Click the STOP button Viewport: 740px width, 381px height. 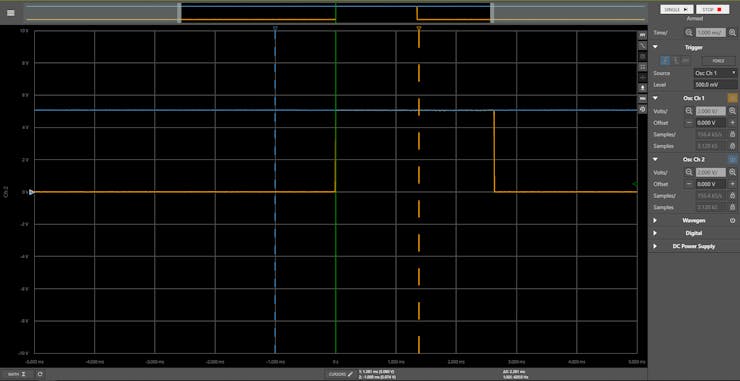click(x=712, y=9)
